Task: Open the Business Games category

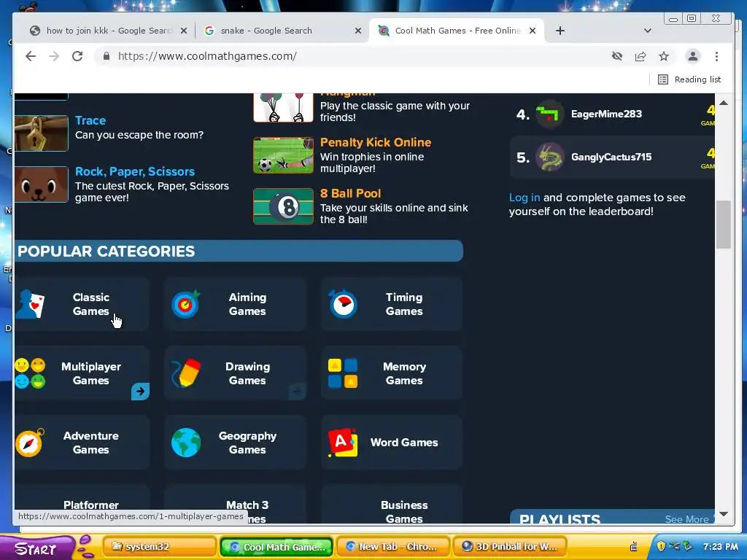Action: pos(392,505)
